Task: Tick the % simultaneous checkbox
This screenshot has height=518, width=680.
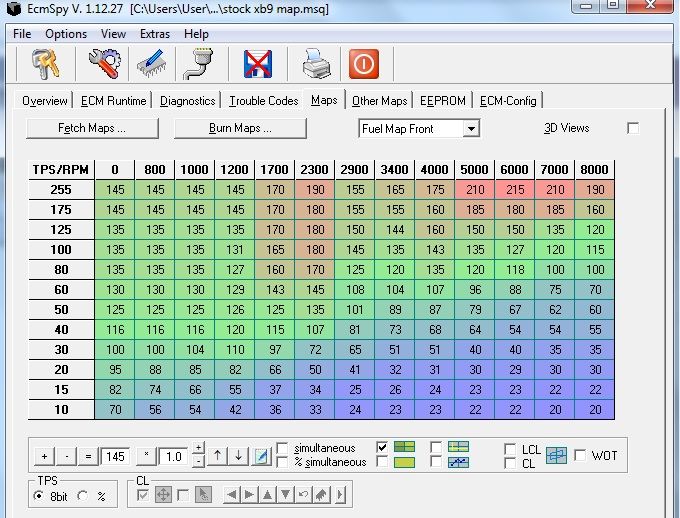Action: coord(282,462)
